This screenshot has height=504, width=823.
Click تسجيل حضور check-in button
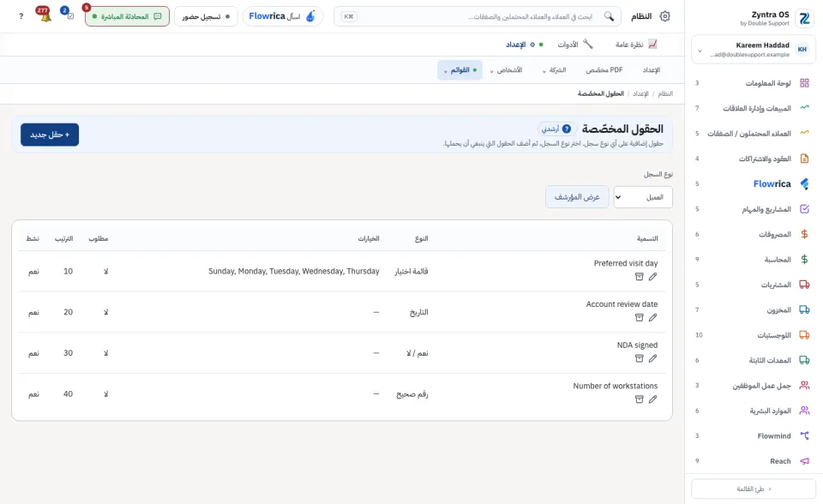tap(206, 16)
